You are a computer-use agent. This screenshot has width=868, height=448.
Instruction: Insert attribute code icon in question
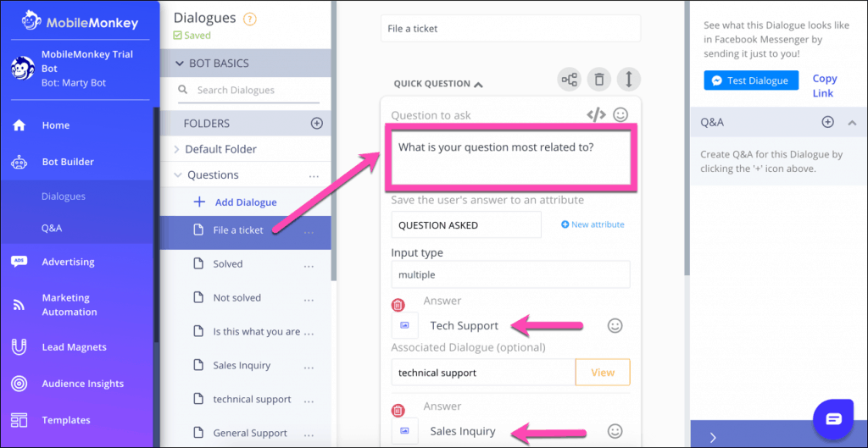coord(596,115)
